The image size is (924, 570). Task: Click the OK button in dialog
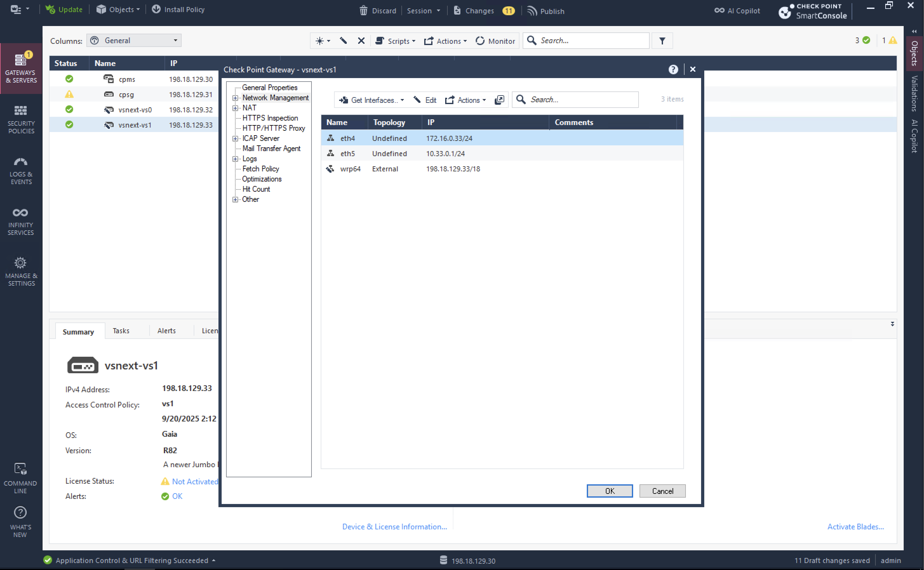(609, 491)
